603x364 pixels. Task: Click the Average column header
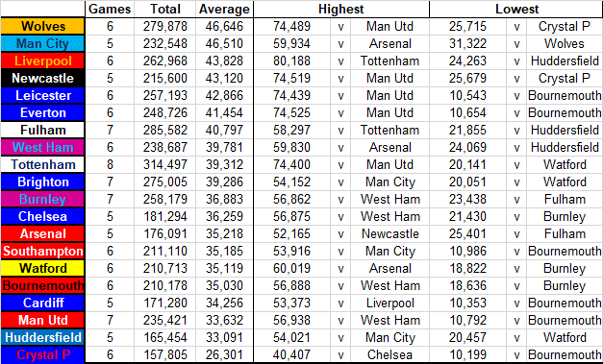[224, 9]
